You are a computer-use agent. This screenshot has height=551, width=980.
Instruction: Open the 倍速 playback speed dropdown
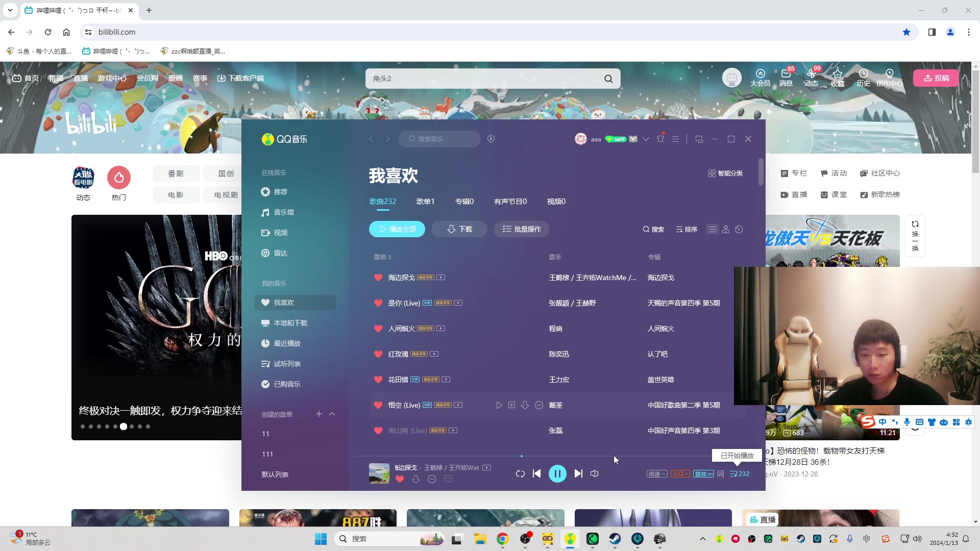point(657,474)
